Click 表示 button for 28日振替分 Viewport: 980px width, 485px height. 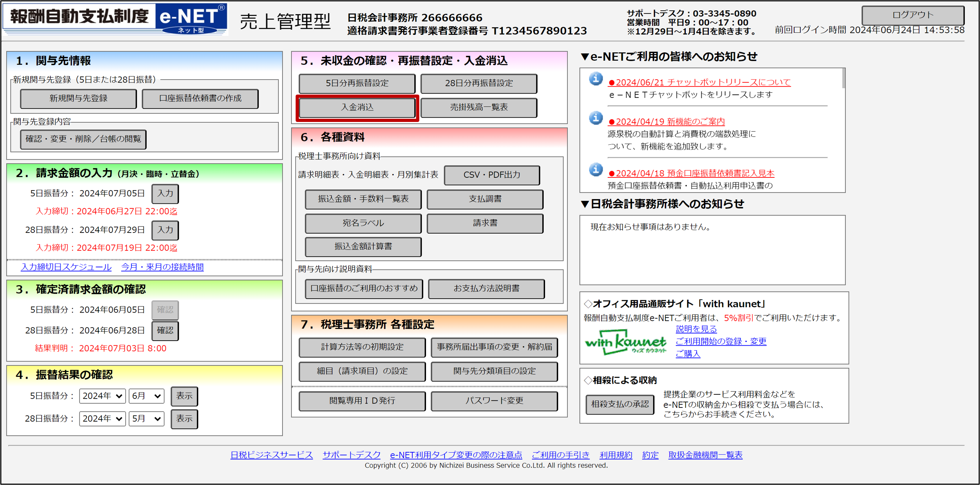pos(184,419)
